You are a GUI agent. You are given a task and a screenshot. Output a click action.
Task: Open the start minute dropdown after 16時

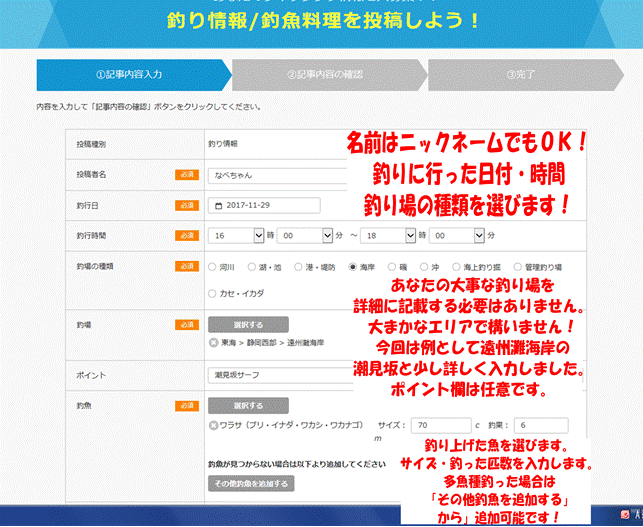[305, 236]
